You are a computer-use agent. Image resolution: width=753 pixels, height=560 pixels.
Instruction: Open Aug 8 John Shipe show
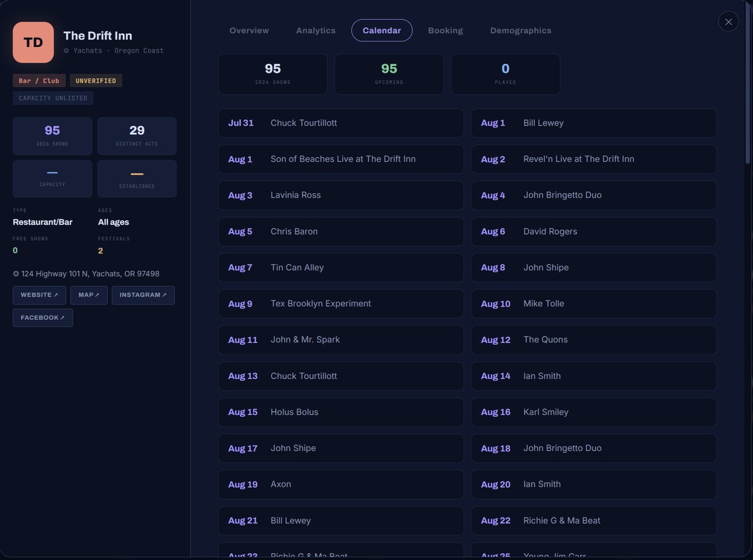[594, 268]
